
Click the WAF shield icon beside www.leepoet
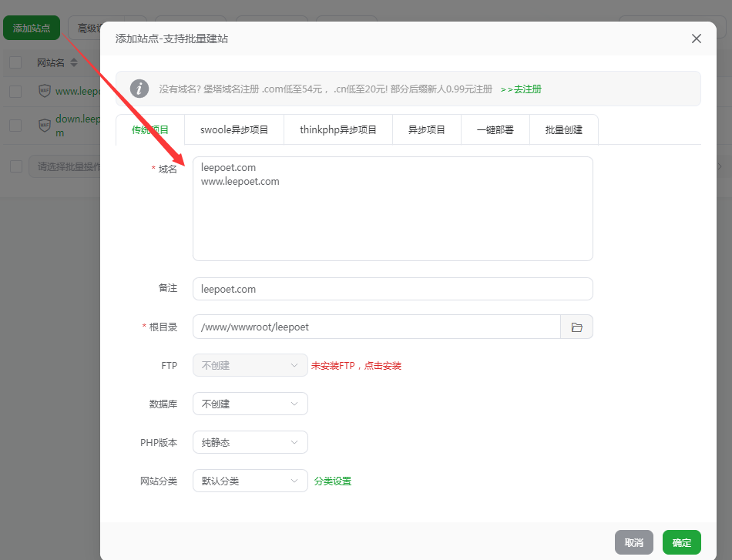[x=45, y=91]
